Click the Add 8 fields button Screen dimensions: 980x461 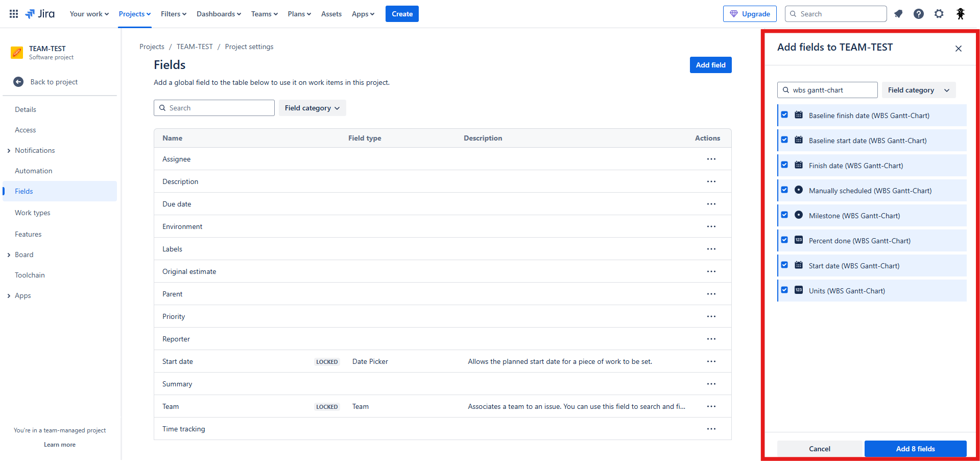[915, 449]
